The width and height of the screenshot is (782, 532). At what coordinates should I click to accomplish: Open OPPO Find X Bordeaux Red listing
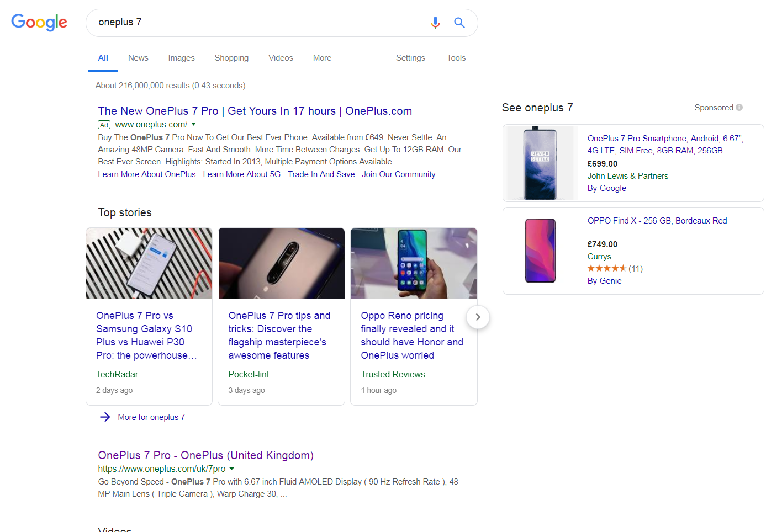pos(657,221)
